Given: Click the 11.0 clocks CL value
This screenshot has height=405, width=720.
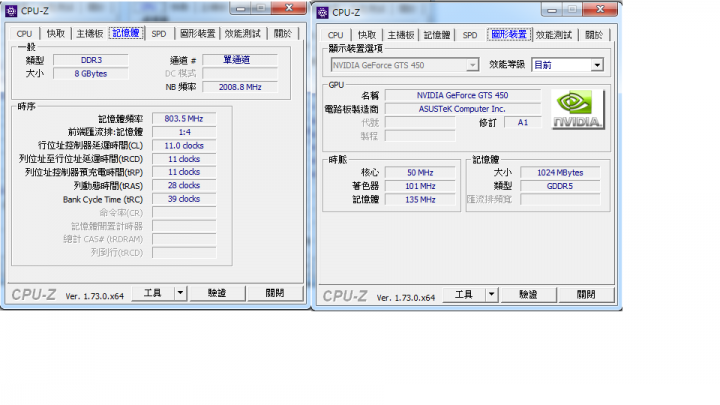Looking at the screenshot, I should pyautogui.click(x=184, y=146).
